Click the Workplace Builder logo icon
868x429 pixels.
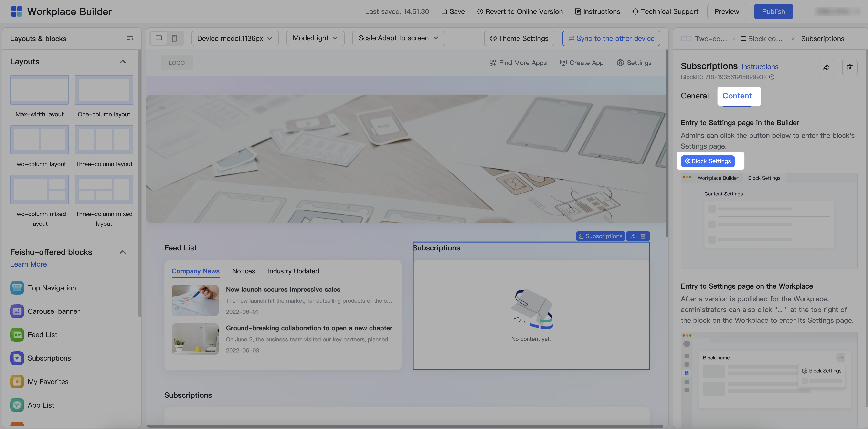point(17,11)
